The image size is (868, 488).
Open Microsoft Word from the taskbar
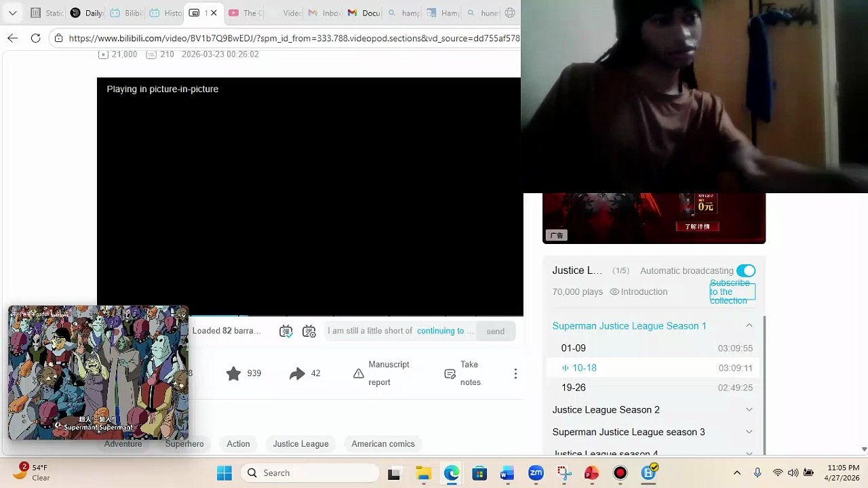pos(507,473)
